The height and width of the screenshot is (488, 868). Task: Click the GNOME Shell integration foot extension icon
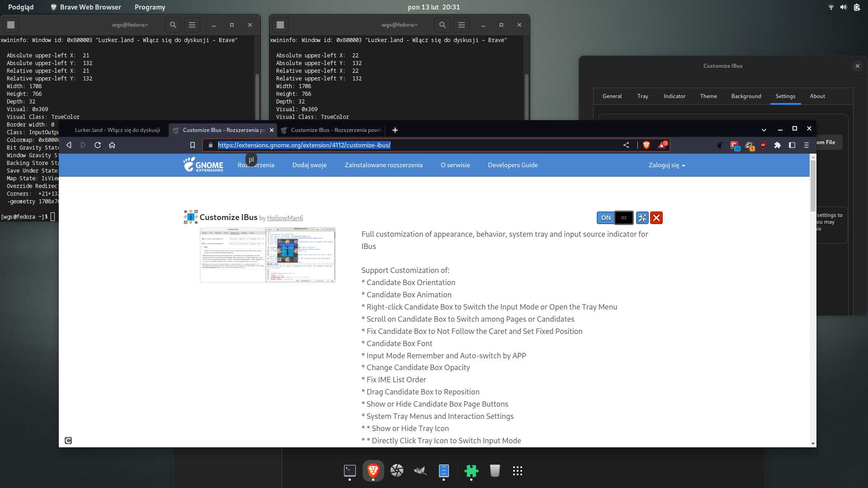click(x=720, y=145)
